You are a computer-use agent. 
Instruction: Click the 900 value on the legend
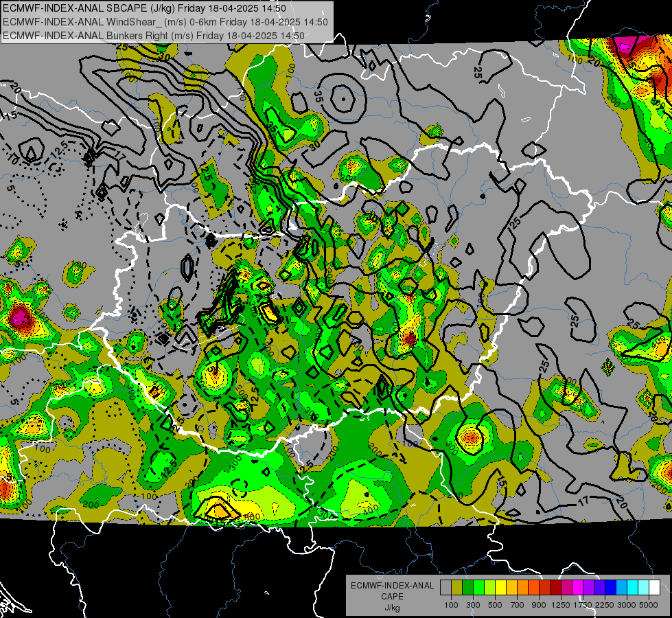click(x=539, y=605)
